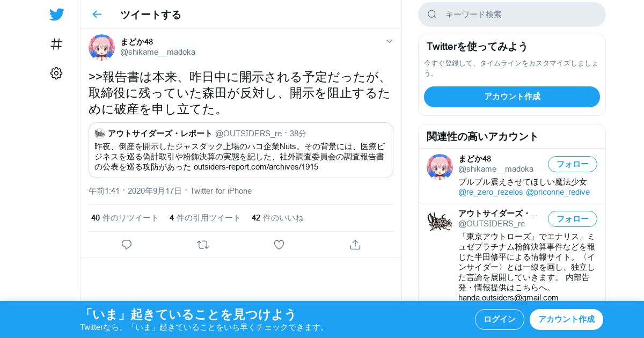Click the キーワード検索 search field
This screenshot has width=644, height=338.
[x=512, y=14]
